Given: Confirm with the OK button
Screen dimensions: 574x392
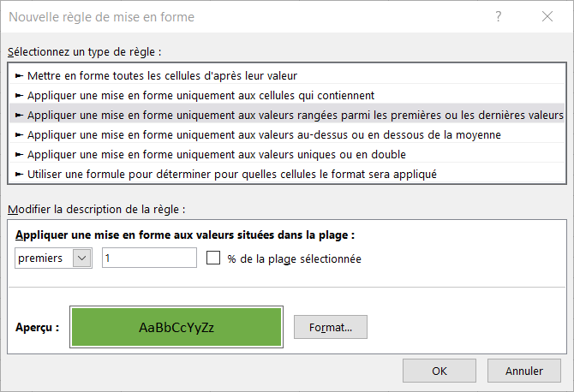Looking at the screenshot, I should click(x=439, y=371).
